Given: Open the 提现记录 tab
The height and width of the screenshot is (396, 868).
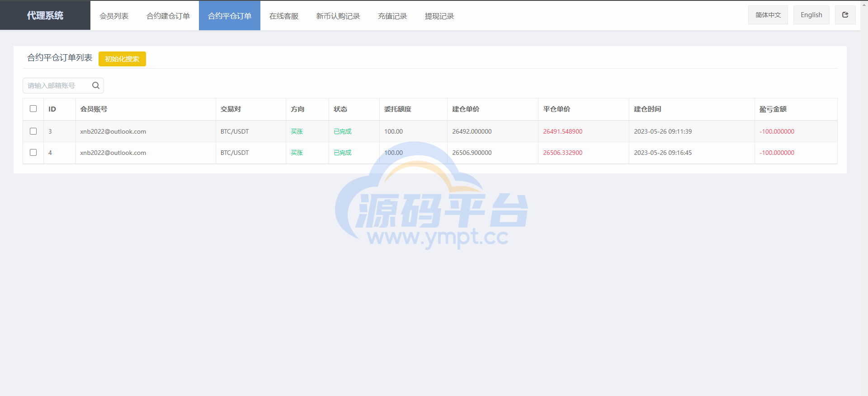Looking at the screenshot, I should pos(439,16).
